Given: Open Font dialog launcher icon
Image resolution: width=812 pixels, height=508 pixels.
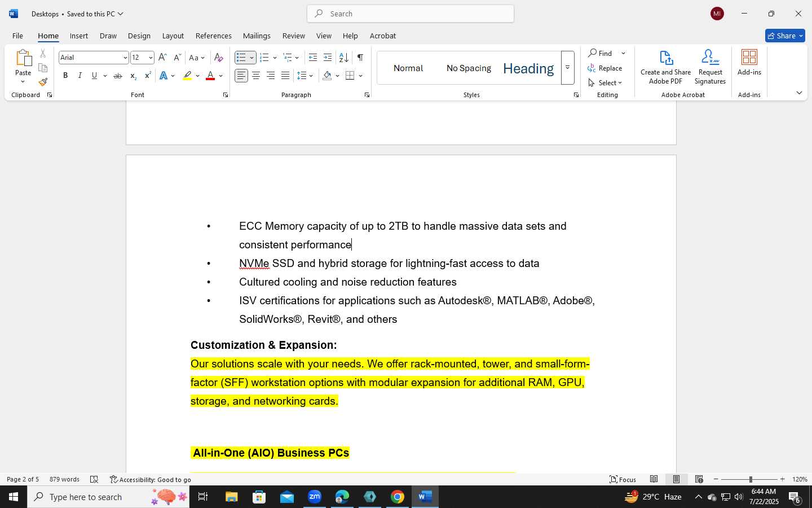Looking at the screenshot, I should (226, 95).
